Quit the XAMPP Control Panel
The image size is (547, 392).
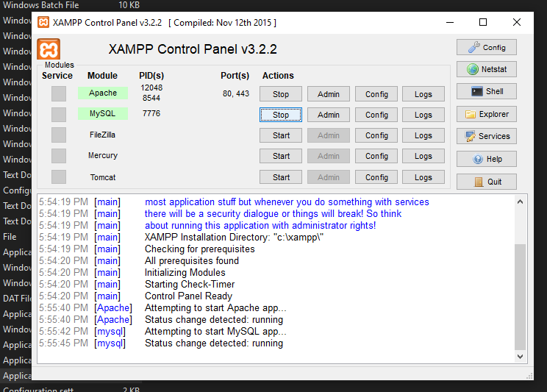click(x=486, y=182)
